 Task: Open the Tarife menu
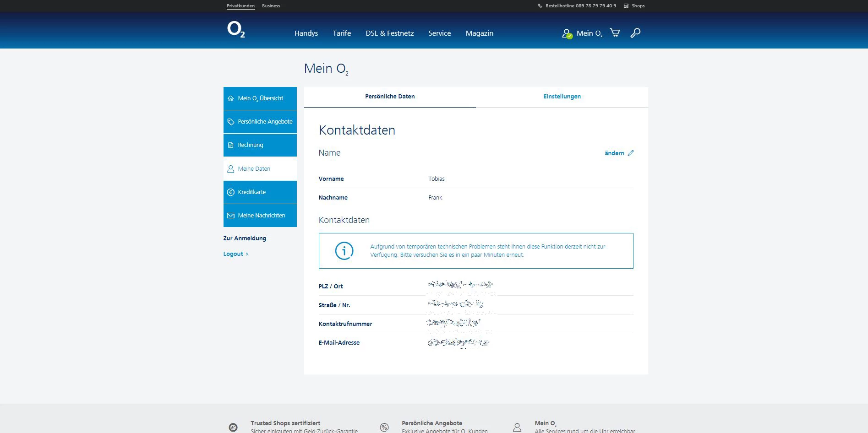click(x=342, y=33)
